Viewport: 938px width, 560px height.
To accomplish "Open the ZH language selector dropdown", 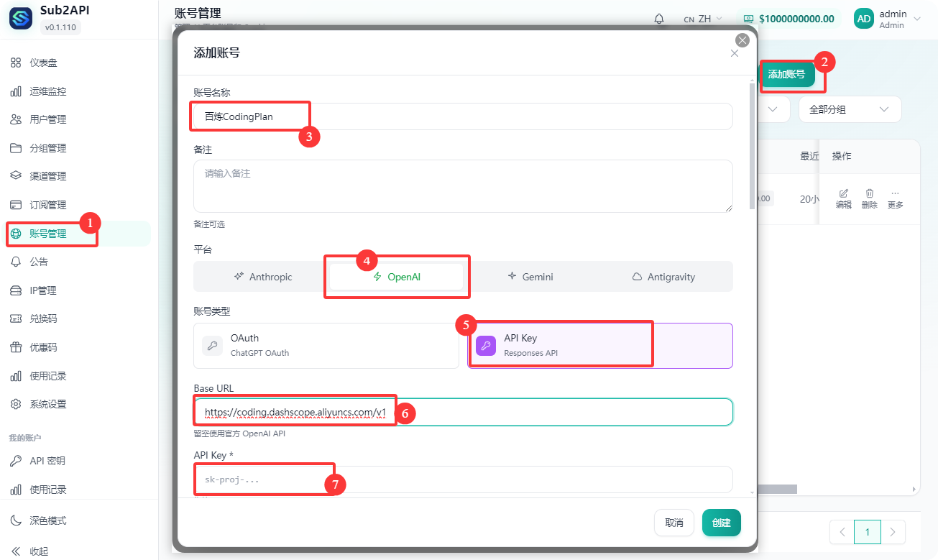I will [703, 19].
